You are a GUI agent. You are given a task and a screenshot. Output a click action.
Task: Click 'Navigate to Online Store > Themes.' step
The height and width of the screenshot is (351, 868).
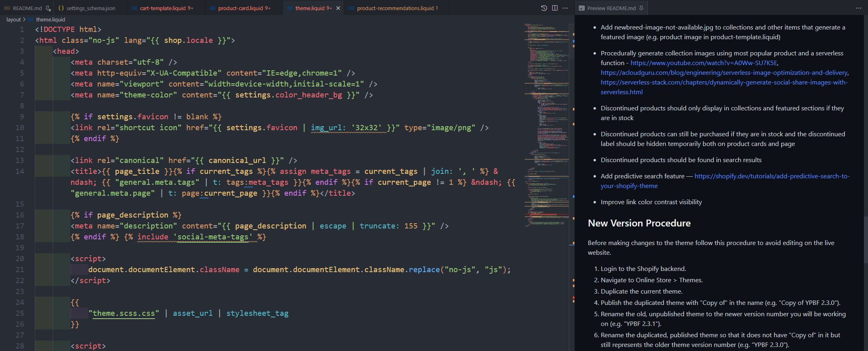pos(651,280)
